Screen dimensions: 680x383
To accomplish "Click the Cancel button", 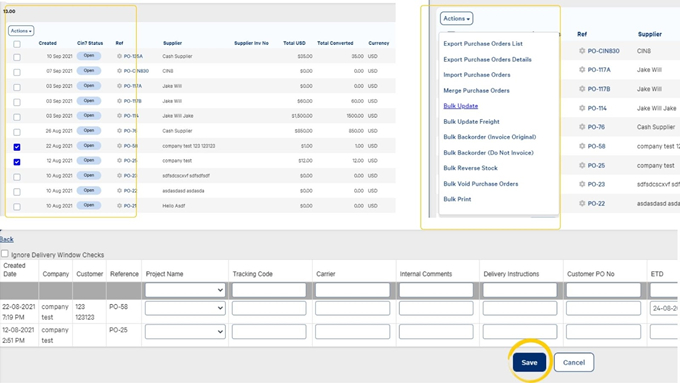I will coord(574,363).
